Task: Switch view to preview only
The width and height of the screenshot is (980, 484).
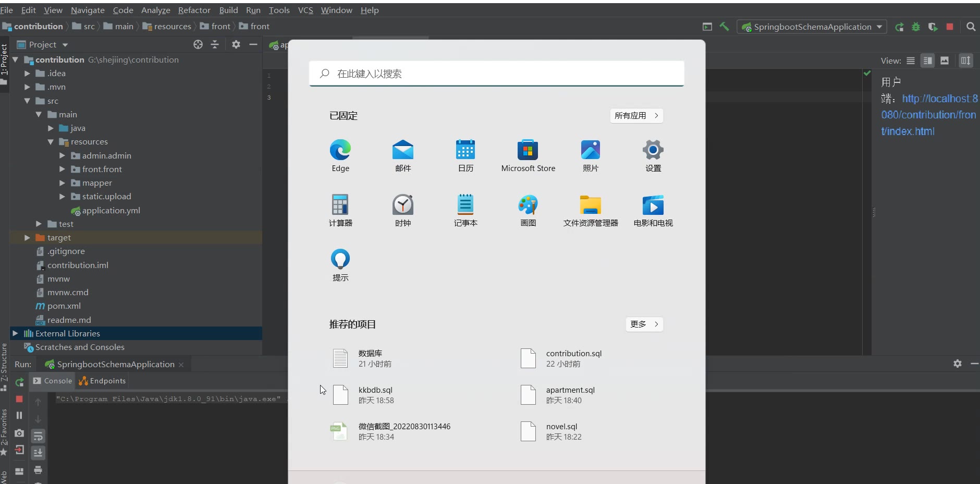Action: coord(945,60)
